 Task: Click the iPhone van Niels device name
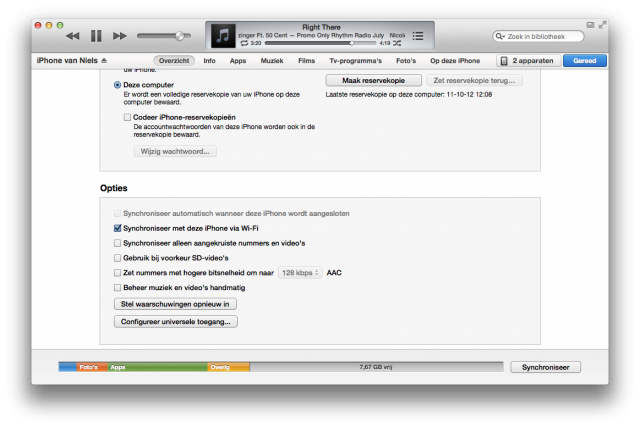pos(67,60)
